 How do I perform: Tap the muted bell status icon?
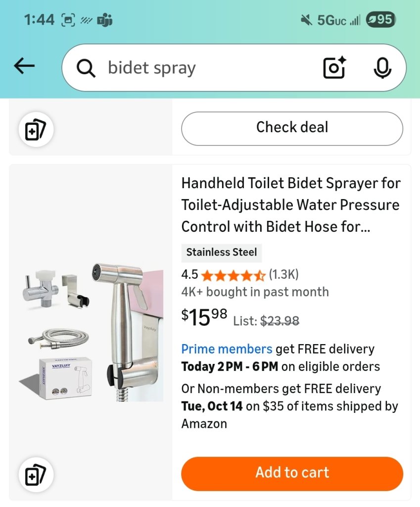pyautogui.click(x=306, y=20)
